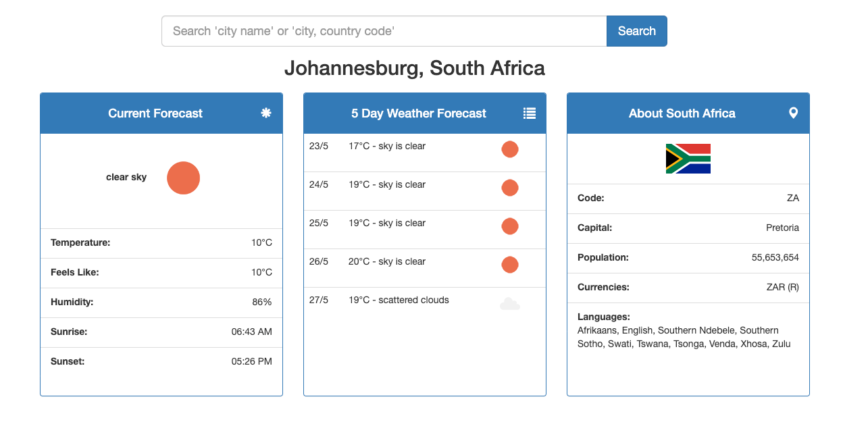
Task: Click the 5 Day Weather Forecast heading
Action: point(419,113)
